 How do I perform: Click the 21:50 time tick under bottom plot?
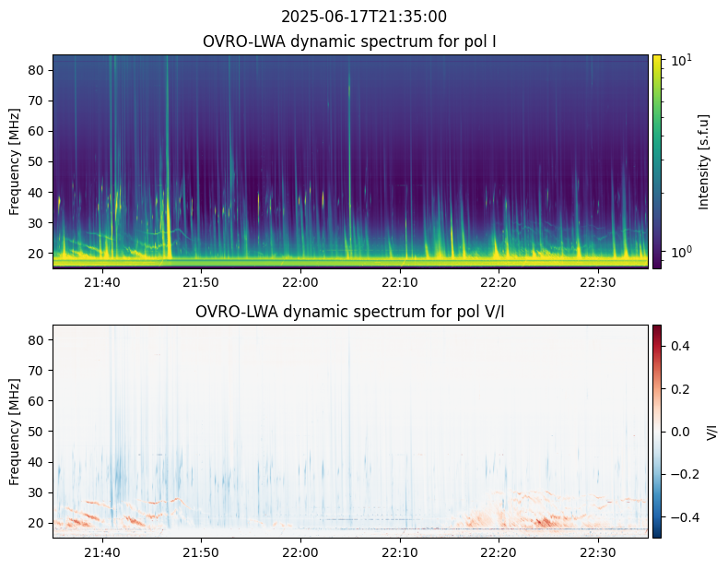[x=201, y=551]
